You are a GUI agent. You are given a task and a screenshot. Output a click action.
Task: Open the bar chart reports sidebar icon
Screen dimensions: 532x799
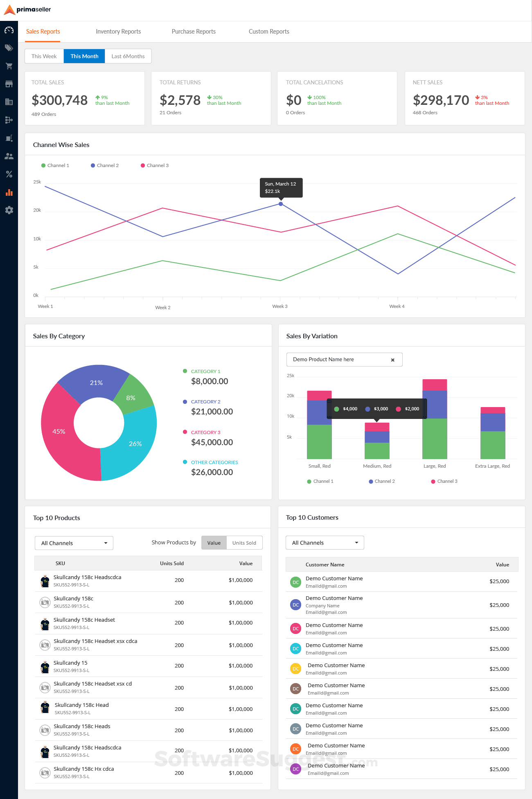pyautogui.click(x=9, y=192)
